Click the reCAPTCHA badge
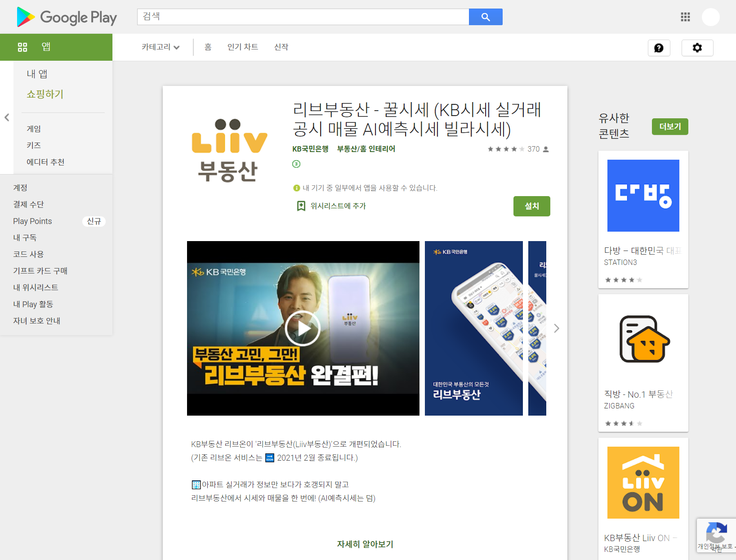 716,535
